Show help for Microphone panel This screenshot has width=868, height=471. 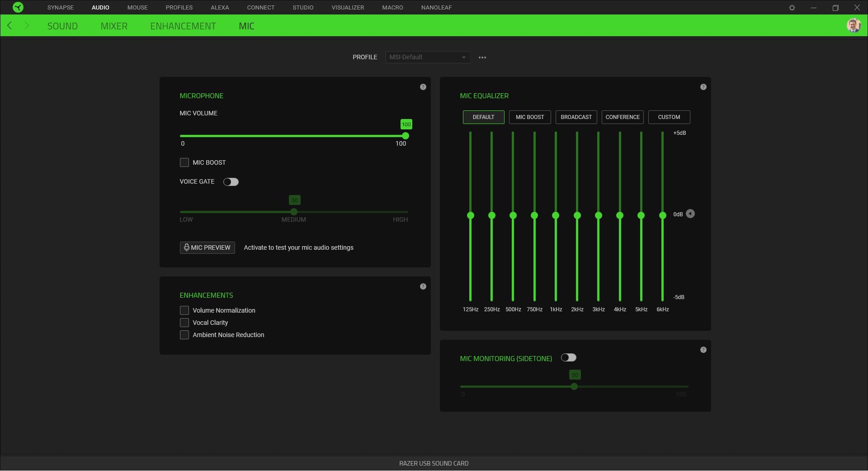(x=423, y=87)
